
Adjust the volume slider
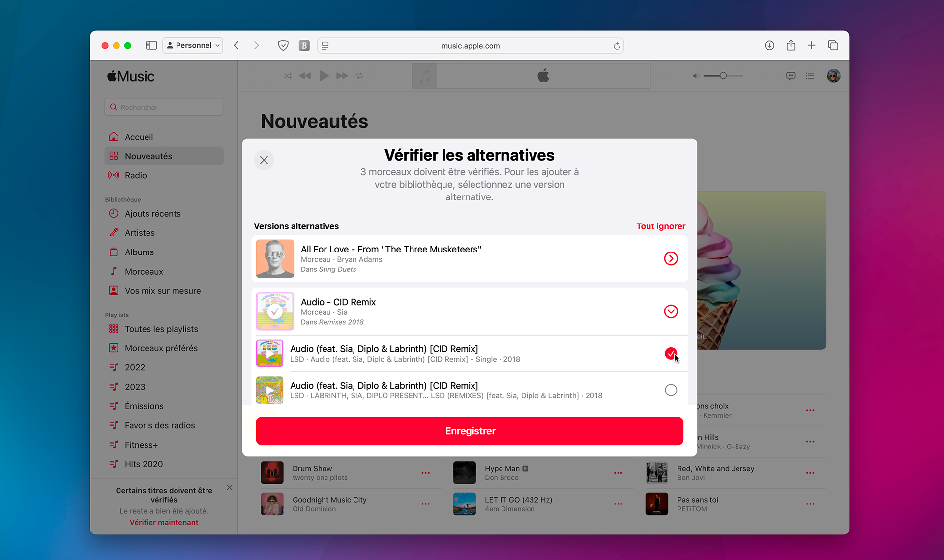point(723,76)
